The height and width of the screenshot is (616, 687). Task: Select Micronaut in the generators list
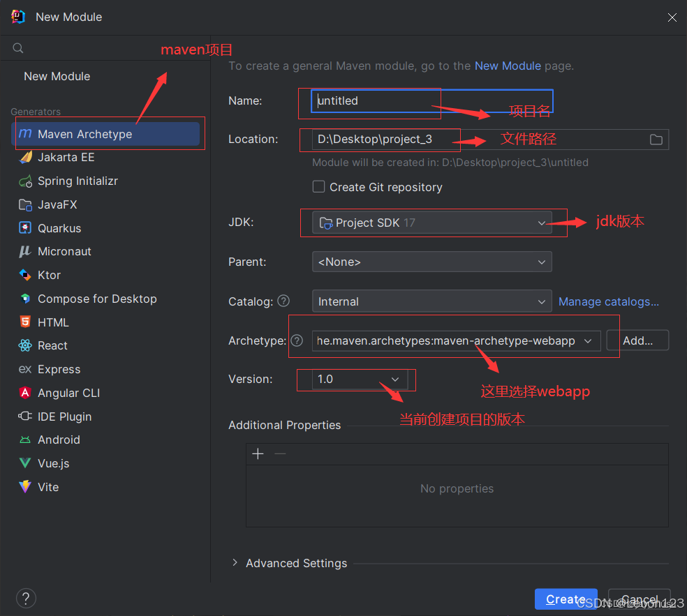(105, 251)
